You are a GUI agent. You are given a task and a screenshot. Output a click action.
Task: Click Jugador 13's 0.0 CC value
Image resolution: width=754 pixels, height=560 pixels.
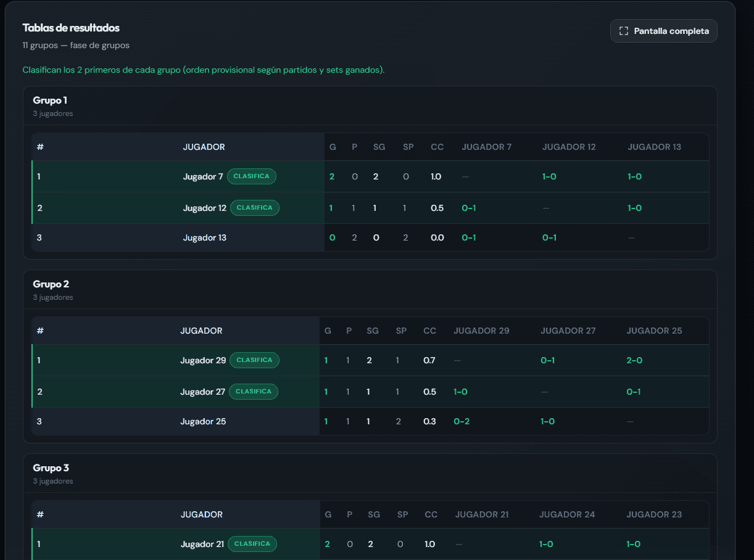pos(437,237)
